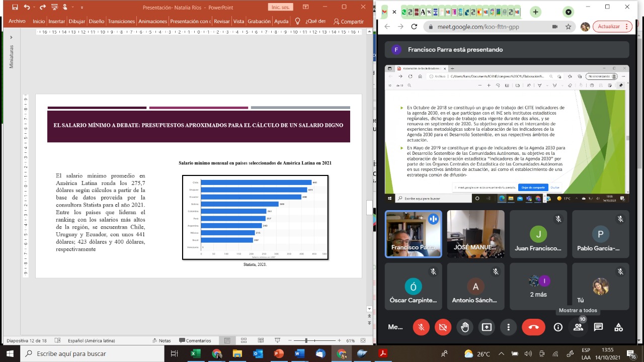Open more options three-dot menu in Meet
This screenshot has height=362, width=644.
point(509,327)
